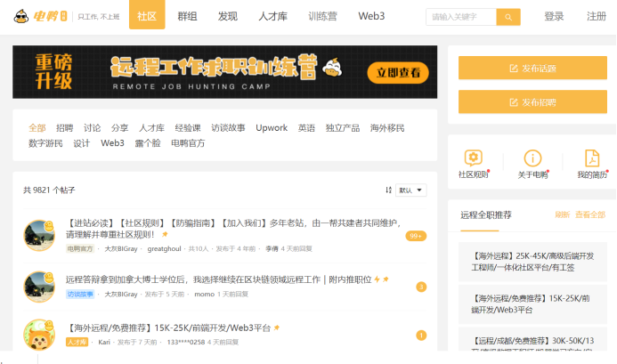Select the 访谈故事 category filter
Image resolution: width=617 pixels, height=364 pixels.
tap(228, 128)
